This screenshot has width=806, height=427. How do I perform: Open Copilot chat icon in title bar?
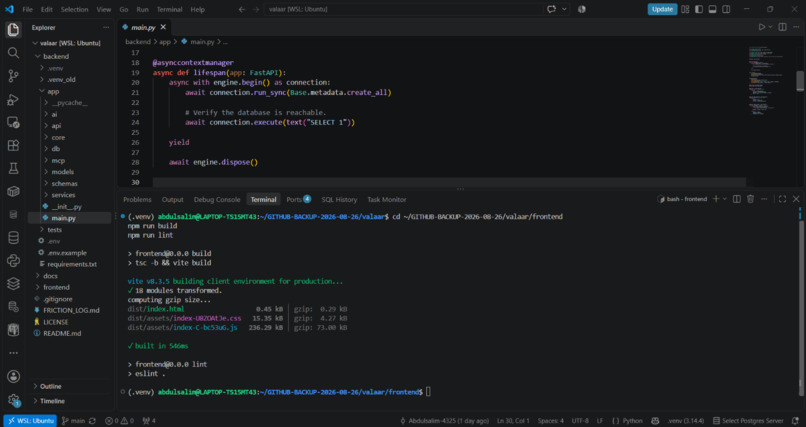[x=552, y=9]
